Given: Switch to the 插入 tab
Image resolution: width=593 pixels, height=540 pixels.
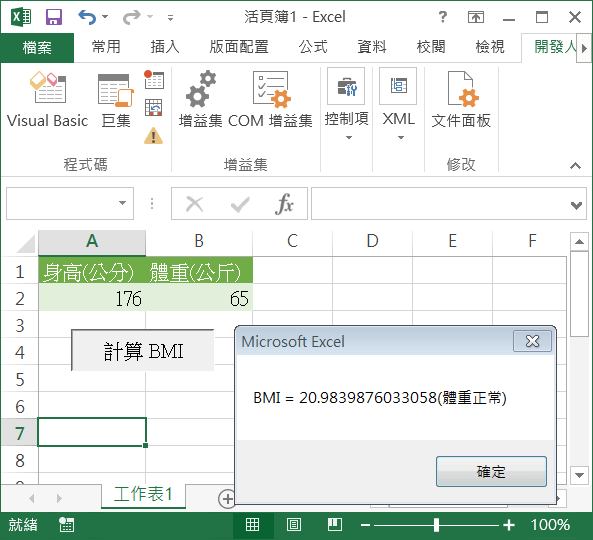Looking at the screenshot, I should (165, 47).
